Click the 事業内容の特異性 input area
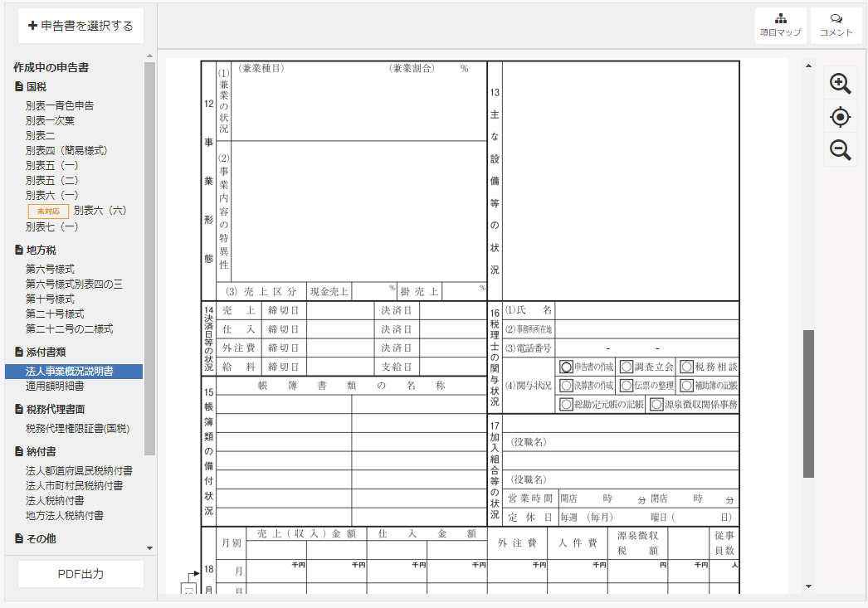 pyautogui.click(x=358, y=212)
